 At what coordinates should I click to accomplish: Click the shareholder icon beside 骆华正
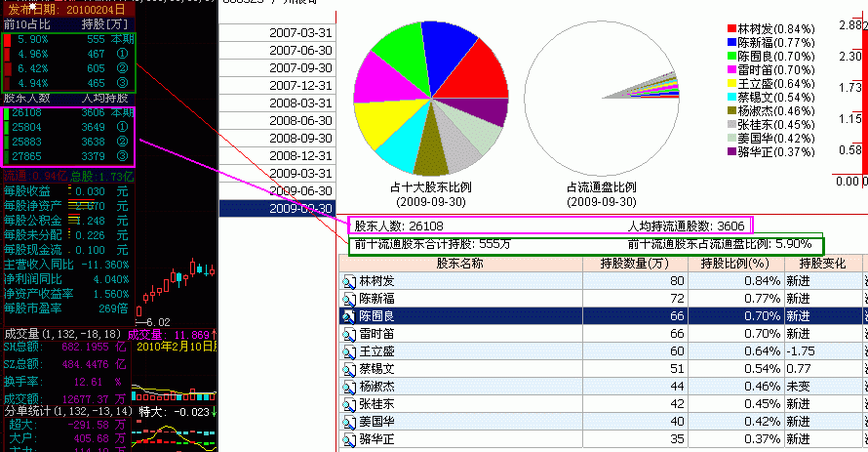click(x=349, y=440)
